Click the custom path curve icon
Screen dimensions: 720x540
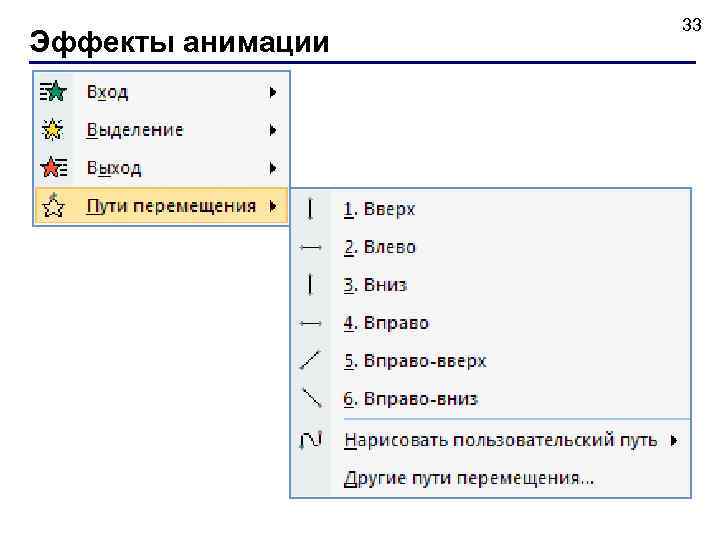point(311,440)
